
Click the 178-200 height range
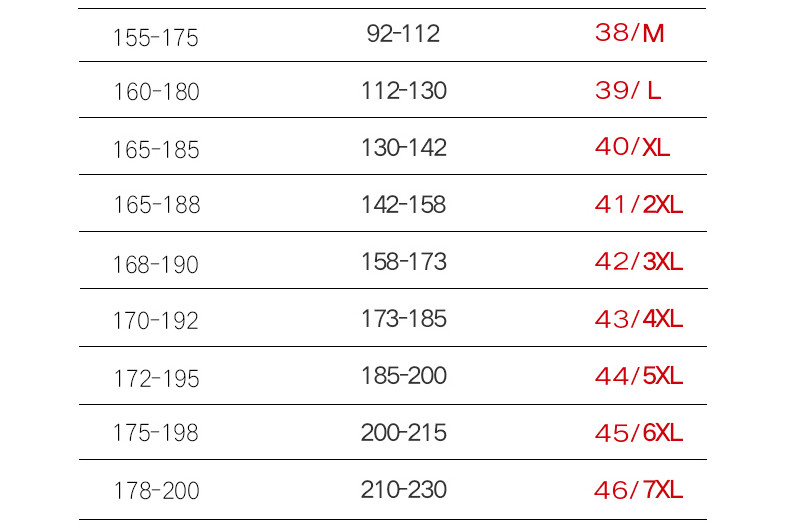pos(156,491)
